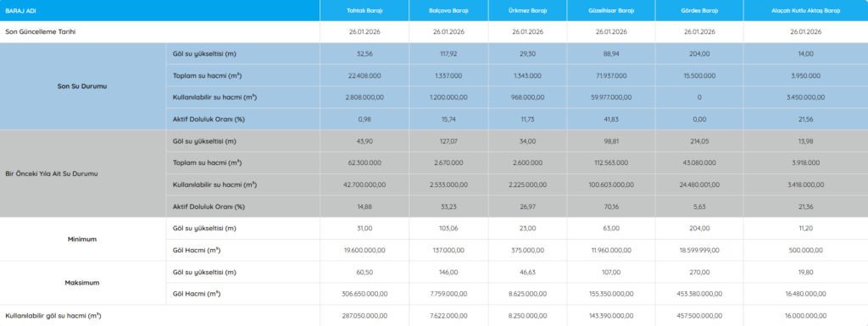Select last year's fill rate 14,88
868x326 pixels.
tap(364, 207)
